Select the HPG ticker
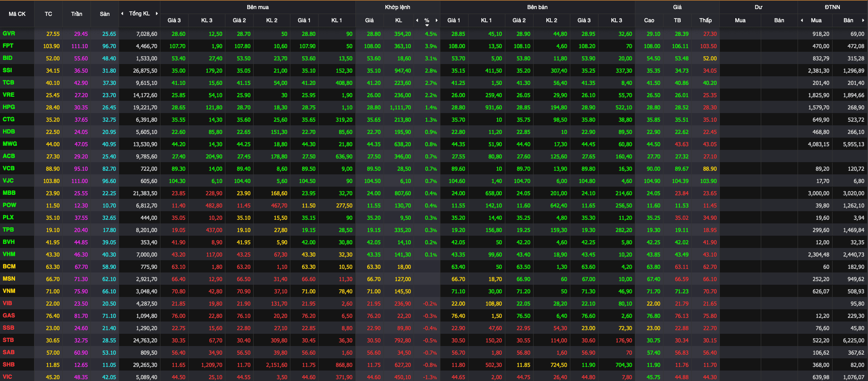This screenshot has height=381, width=868. point(9,107)
